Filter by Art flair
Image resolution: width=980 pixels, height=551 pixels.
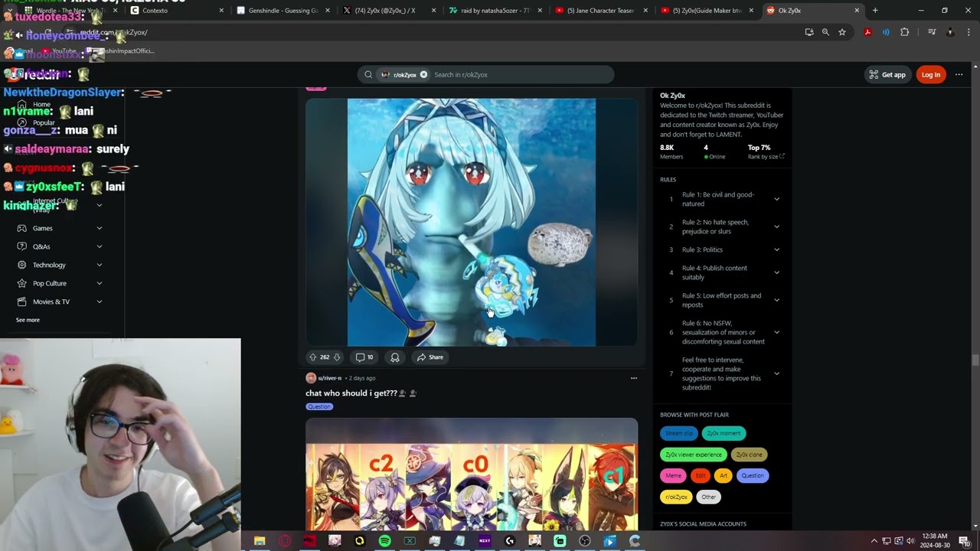[x=723, y=476]
